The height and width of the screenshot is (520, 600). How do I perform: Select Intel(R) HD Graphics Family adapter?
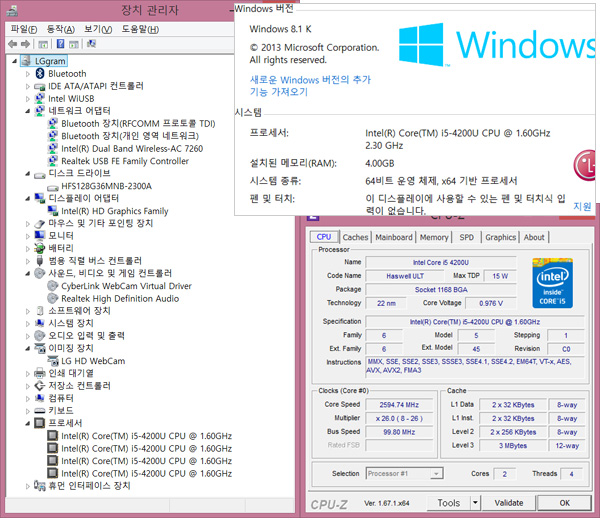coord(114,211)
